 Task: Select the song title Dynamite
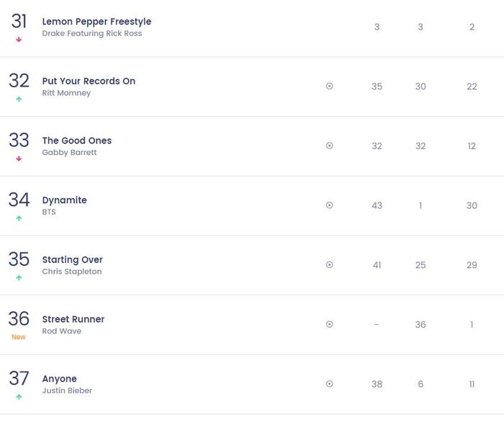click(x=64, y=200)
